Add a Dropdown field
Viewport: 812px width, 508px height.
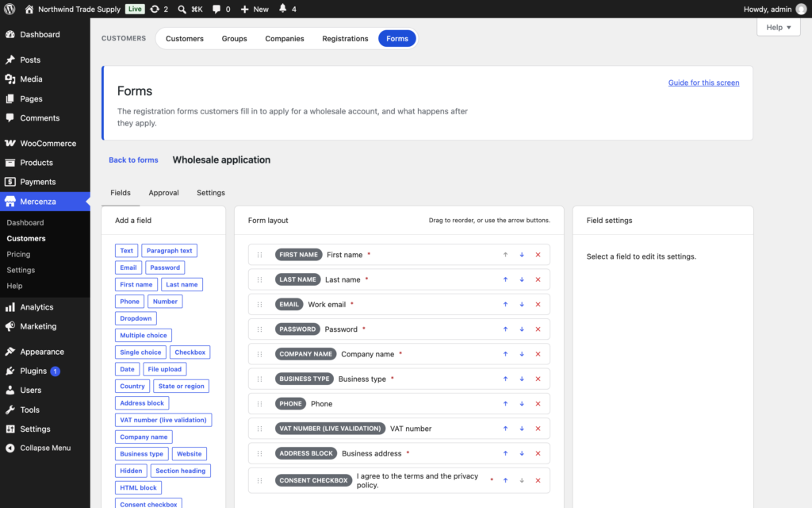[136, 318]
